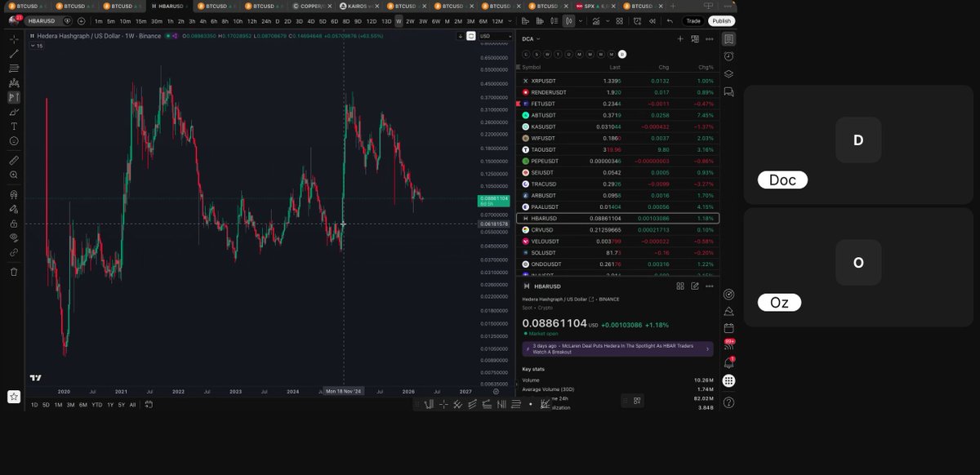980x475 pixels.
Task: Select the candlestick chart type
Action: tap(568, 21)
